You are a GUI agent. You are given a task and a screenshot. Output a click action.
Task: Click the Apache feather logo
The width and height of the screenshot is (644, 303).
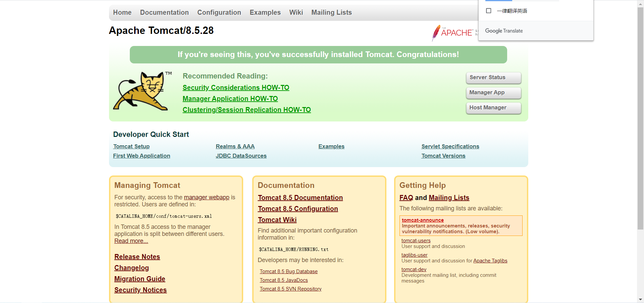[454, 33]
